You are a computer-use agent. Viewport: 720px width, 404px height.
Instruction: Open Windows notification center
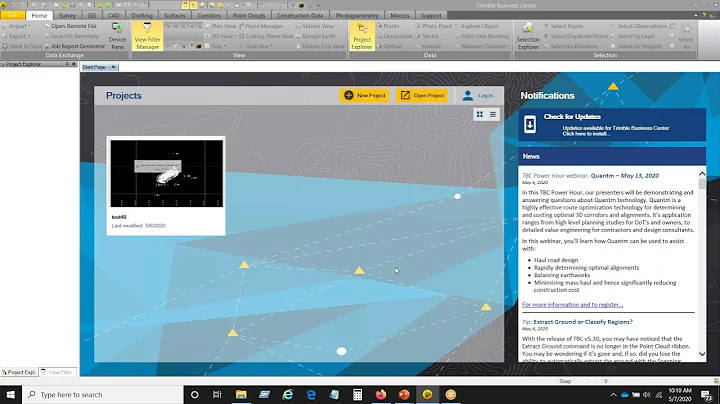click(x=708, y=394)
